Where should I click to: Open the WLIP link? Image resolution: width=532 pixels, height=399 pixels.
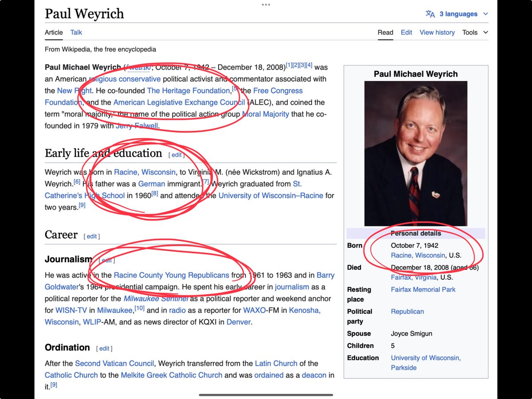click(x=92, y=322)
